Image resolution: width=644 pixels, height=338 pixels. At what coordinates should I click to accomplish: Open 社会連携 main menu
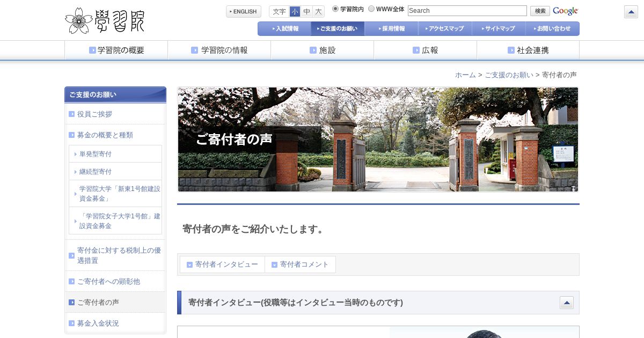pos(528,50)
